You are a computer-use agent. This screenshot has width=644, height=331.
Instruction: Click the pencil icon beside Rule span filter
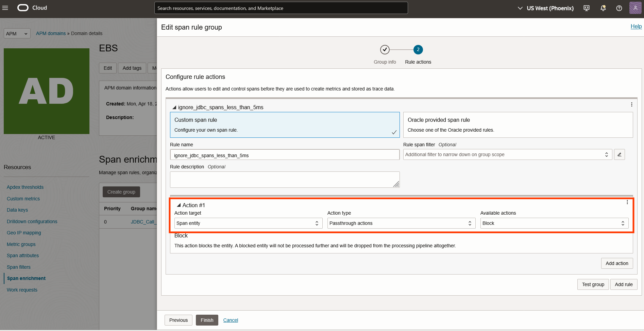(x=619, y=154)
